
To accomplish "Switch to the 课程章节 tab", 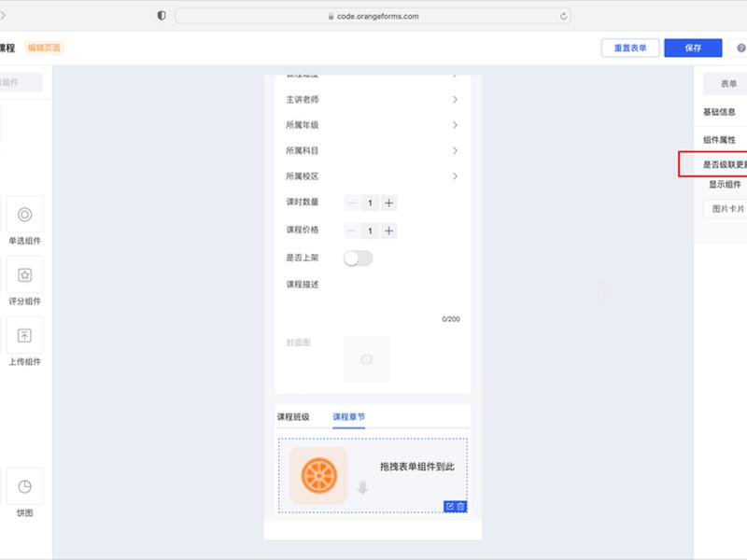I will [x=348, y=416].
